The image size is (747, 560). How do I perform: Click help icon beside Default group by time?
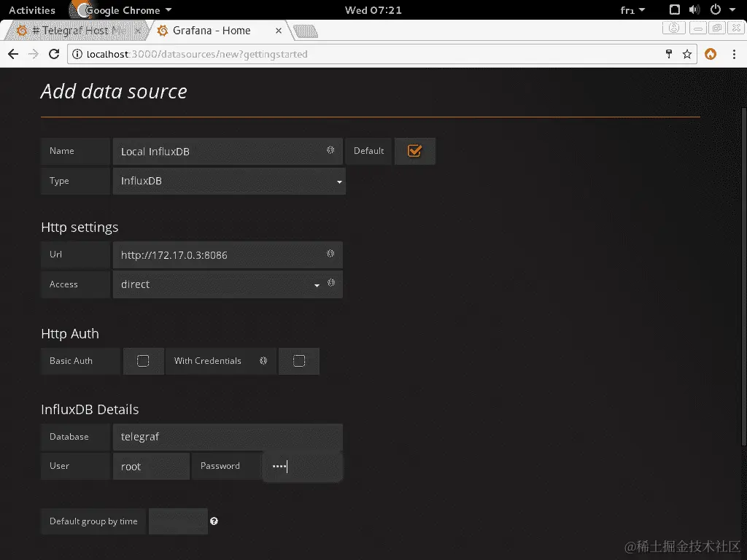pos(214,521)
